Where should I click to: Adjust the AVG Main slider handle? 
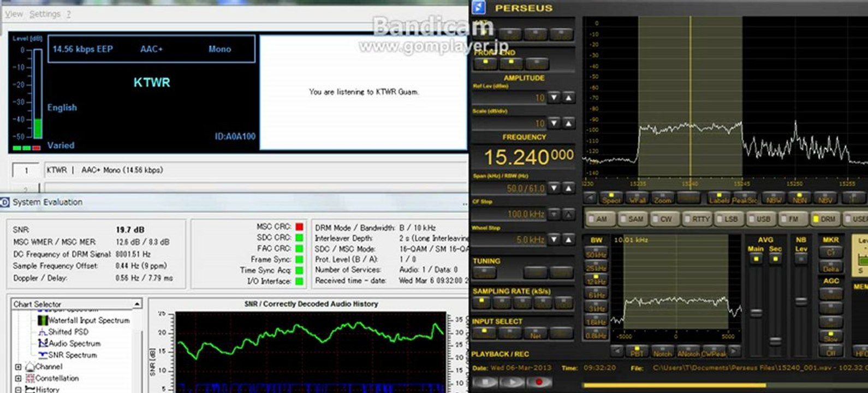756,313
